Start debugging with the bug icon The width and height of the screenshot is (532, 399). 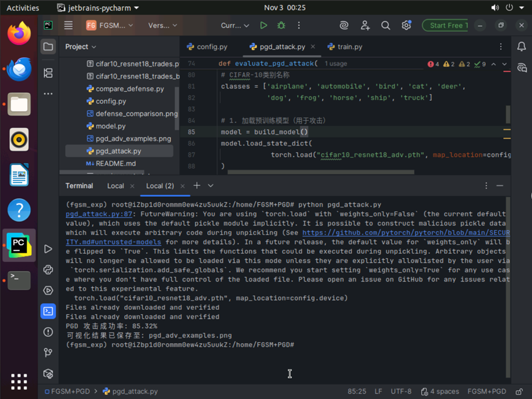(x=281, y=25)
